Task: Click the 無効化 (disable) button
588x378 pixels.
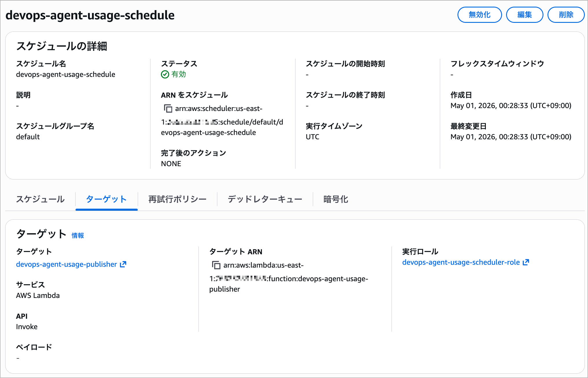Action: click(x=479, y=15)
